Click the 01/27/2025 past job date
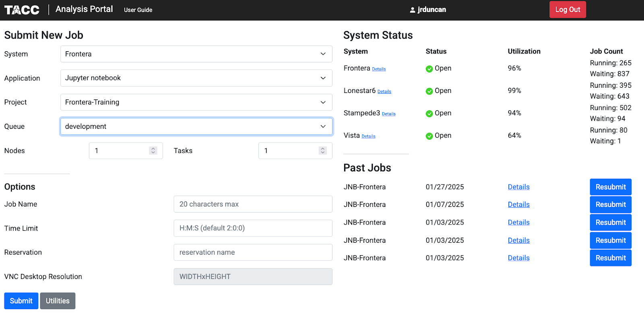The height and width of the screenshot is (316, 644). point(445,187)
